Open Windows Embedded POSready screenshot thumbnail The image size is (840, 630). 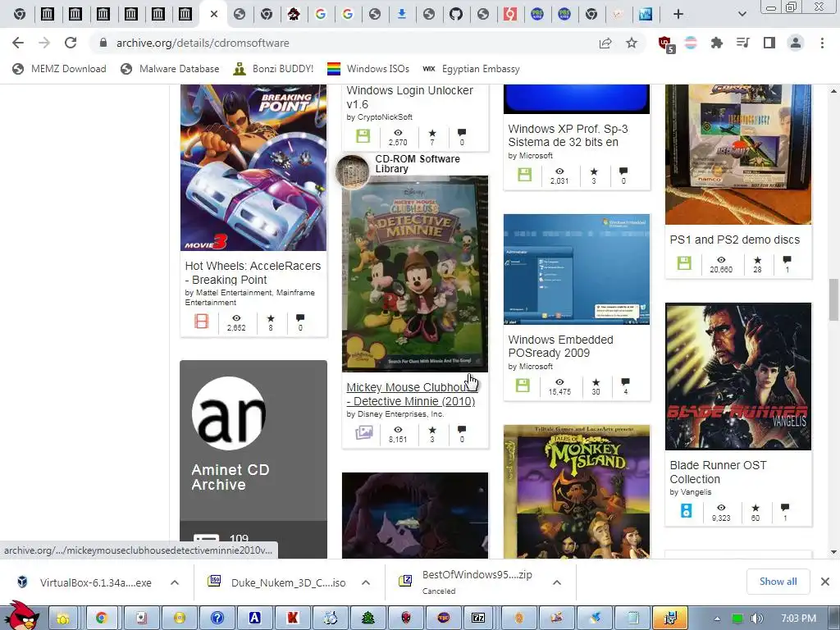coord(577,269)
